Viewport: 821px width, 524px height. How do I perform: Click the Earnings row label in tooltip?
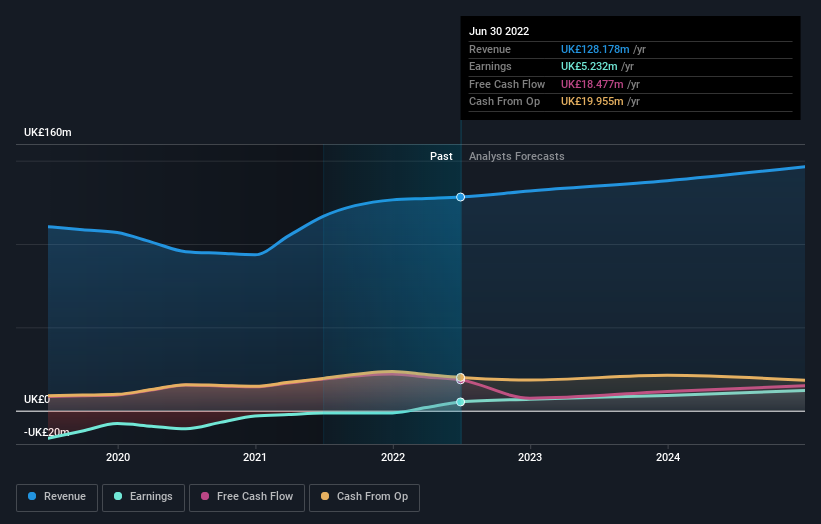coord(490,66)
